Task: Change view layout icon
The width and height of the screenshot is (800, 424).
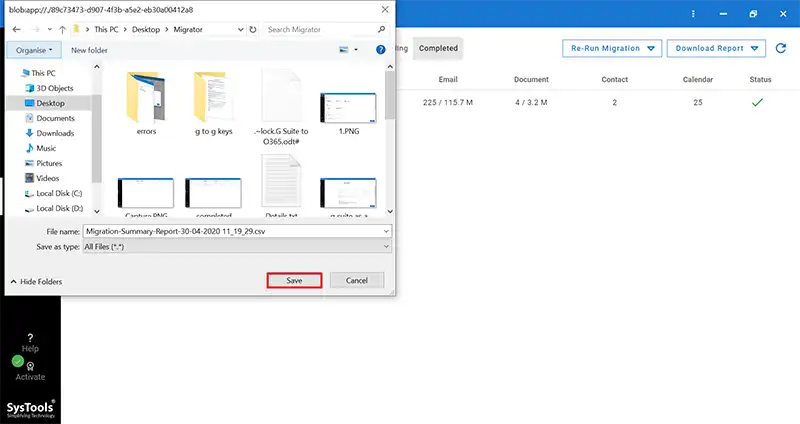Action: 344,49
